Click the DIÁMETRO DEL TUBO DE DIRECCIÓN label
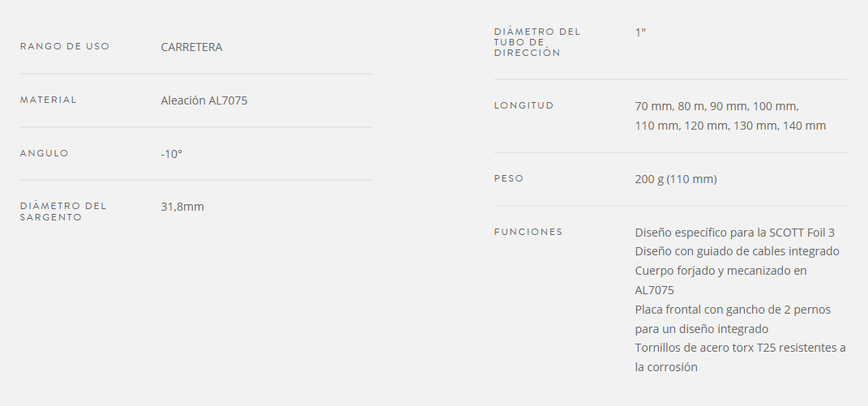Image resolution: width=868 pixels, height=406 pixels. [537, 42]
